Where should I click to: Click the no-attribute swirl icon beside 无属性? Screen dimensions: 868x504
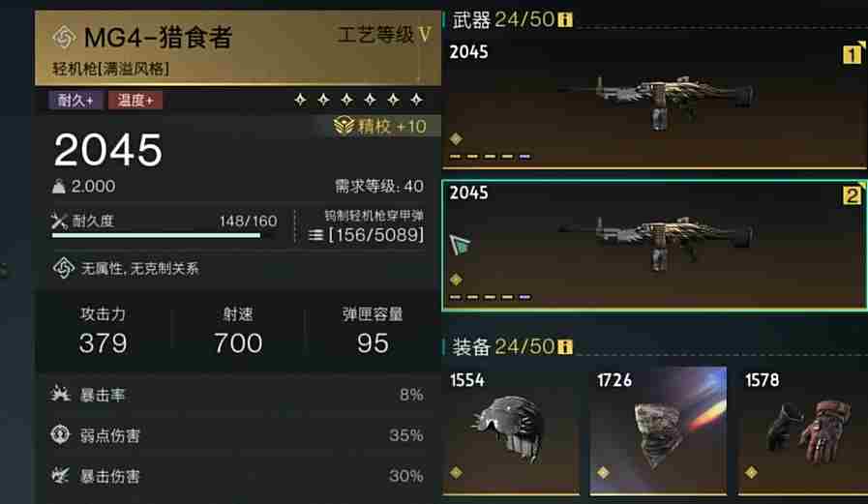click(x=64, y=268)
